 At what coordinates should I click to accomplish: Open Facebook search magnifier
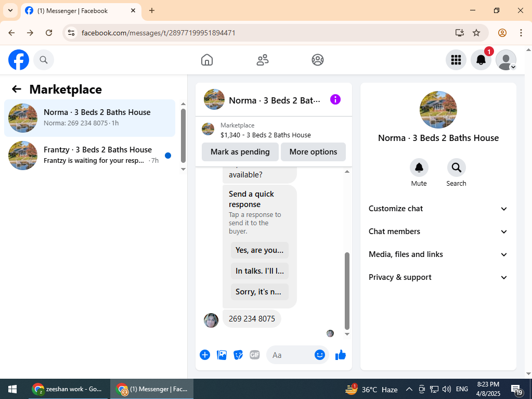pos(44,60)
